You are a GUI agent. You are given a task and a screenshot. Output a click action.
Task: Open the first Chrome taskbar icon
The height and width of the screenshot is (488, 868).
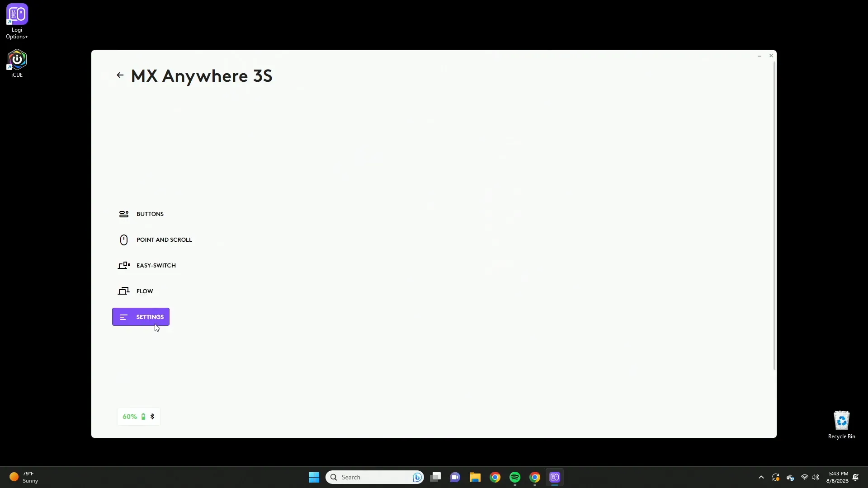(495, 477)
